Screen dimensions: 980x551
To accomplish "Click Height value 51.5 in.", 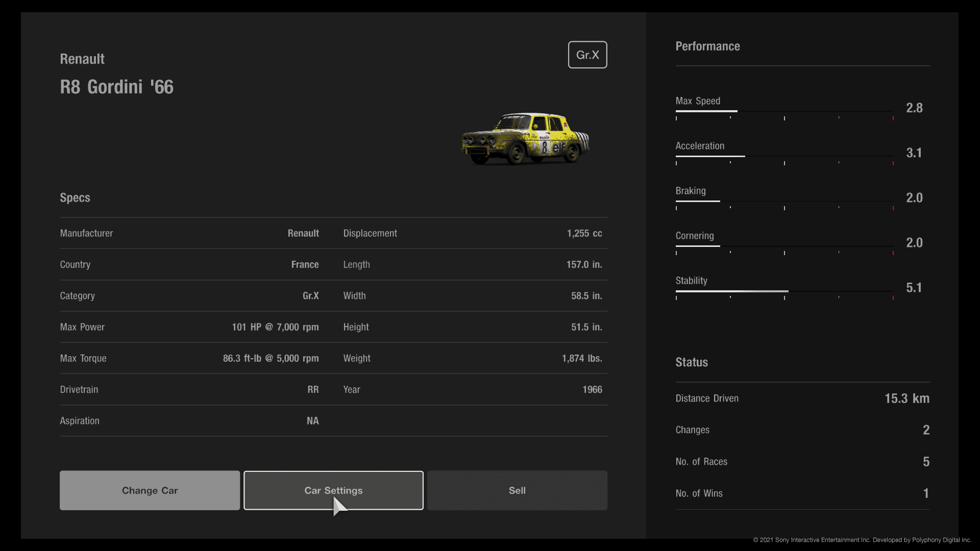I will pyautogui.click(x=586, y=327).
